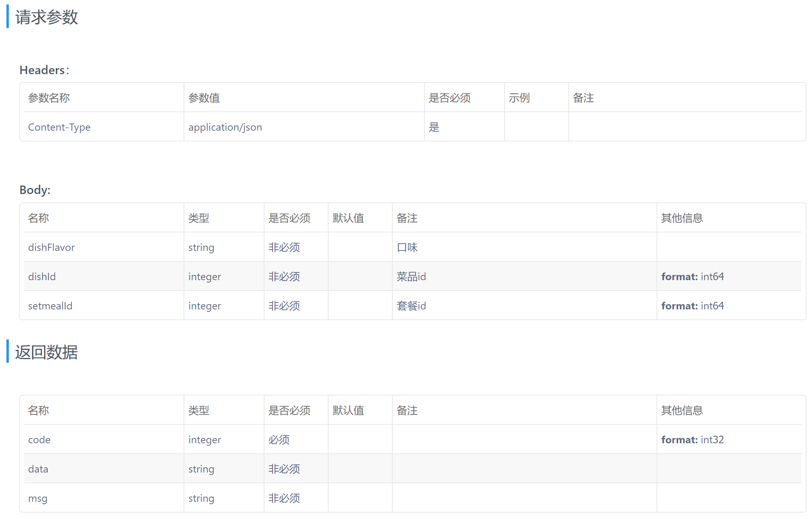Click the application/json parameter value
Image resolution: width=812 pixels, height=519 pixels.
pos(225,127)
